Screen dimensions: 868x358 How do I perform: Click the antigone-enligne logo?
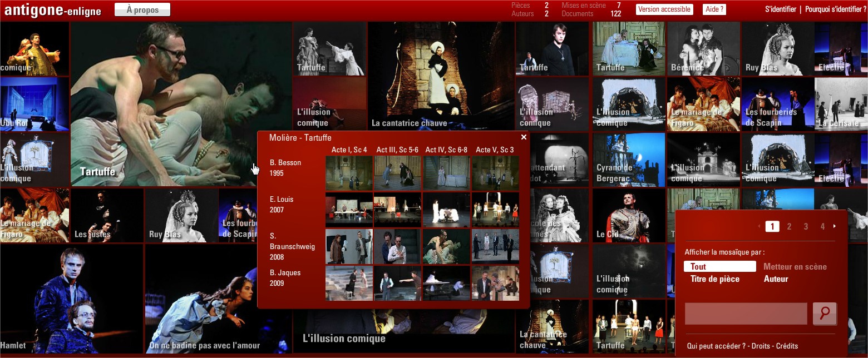coord(53,10)
